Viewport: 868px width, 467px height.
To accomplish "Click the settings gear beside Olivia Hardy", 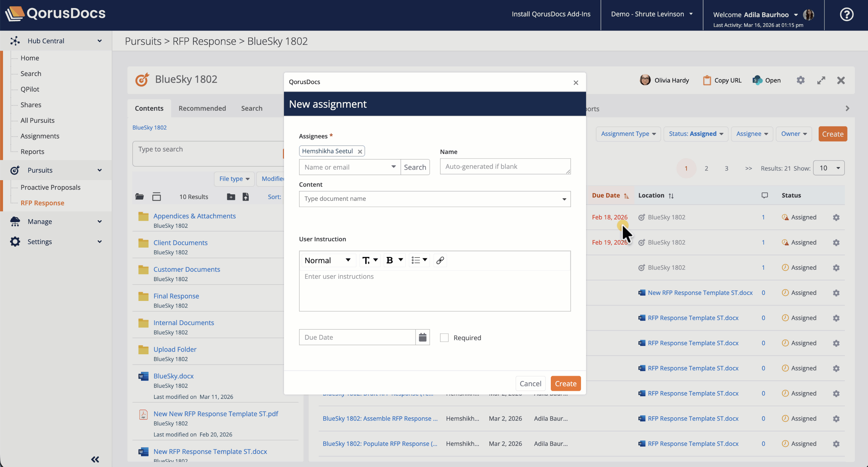I will (801, 80).
